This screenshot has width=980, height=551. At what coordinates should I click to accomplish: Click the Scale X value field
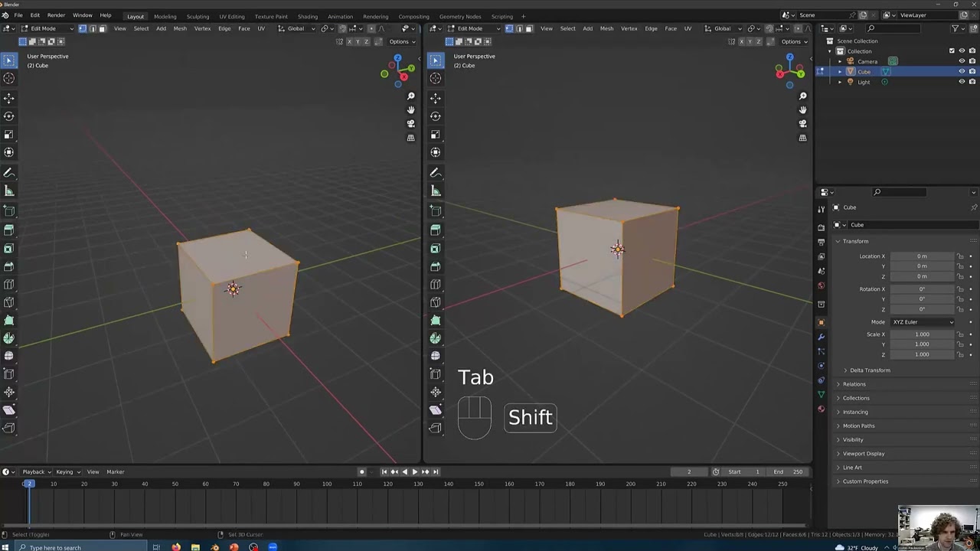click(922, 334)
